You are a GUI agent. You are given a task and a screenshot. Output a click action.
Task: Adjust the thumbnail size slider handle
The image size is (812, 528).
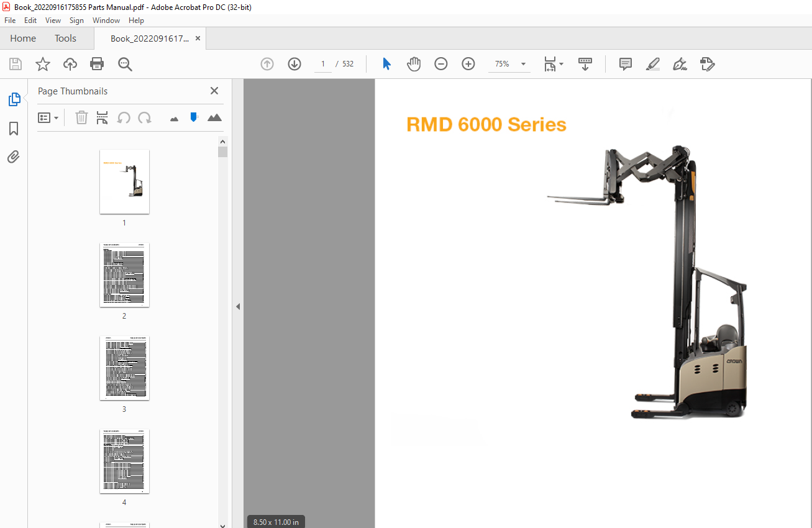point(194,117)
